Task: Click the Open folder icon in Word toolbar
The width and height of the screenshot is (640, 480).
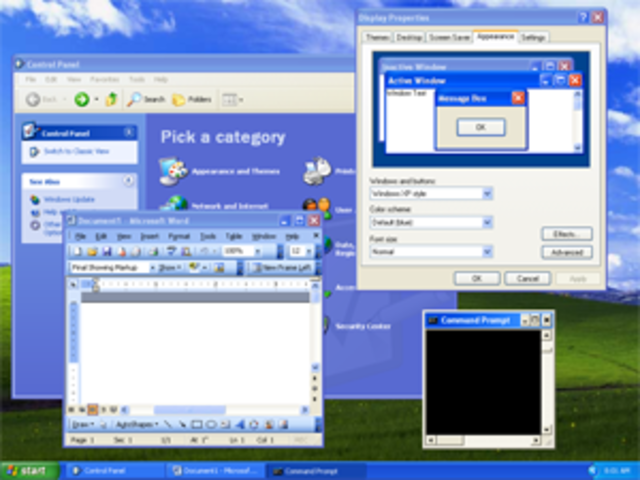Action: 92,251
